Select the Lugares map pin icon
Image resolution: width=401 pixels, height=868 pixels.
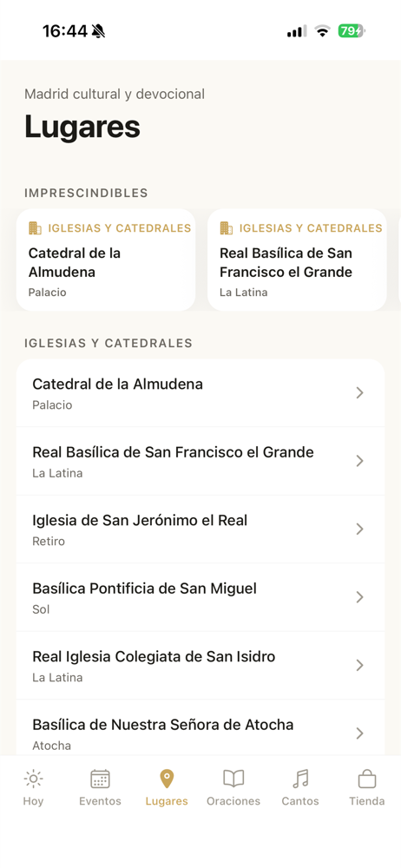tap(167, 779)
